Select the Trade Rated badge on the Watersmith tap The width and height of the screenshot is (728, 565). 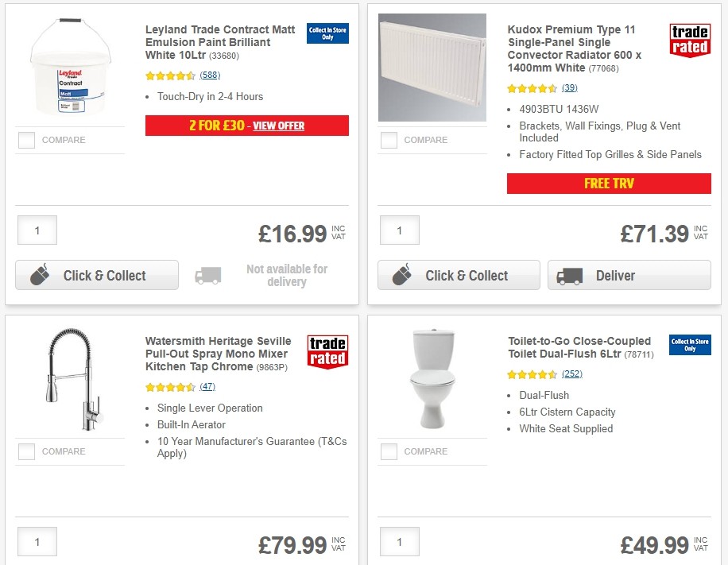point(328,350)
